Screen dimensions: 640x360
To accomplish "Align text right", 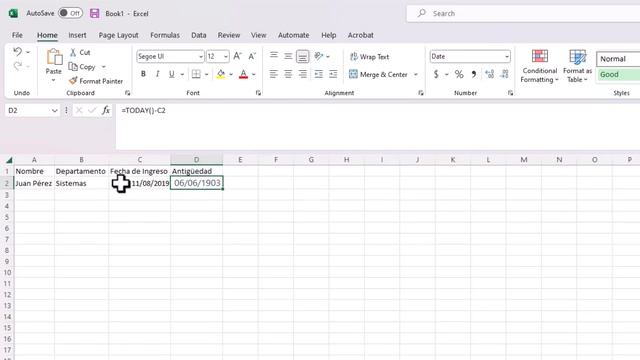I will pos(302,74).
